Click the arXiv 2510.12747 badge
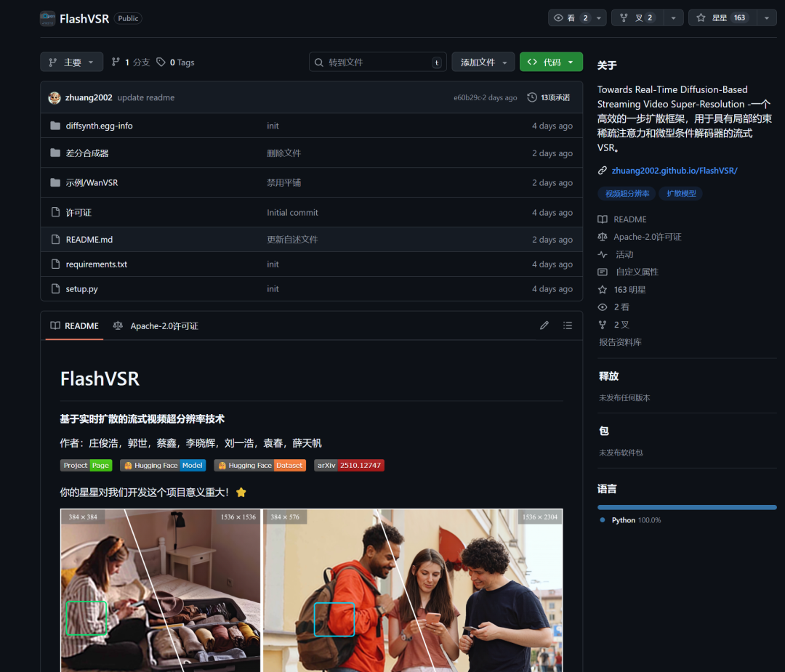 coord(349,465)
